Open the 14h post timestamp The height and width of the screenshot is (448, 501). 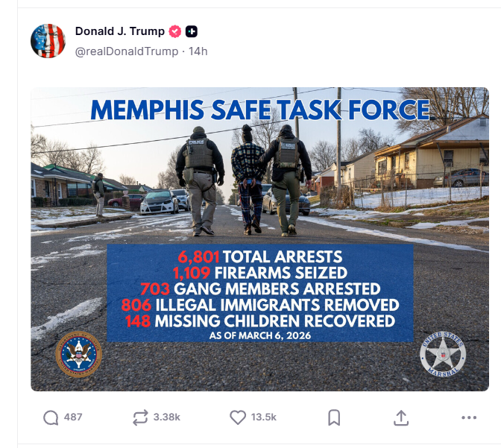coord(198,51)
